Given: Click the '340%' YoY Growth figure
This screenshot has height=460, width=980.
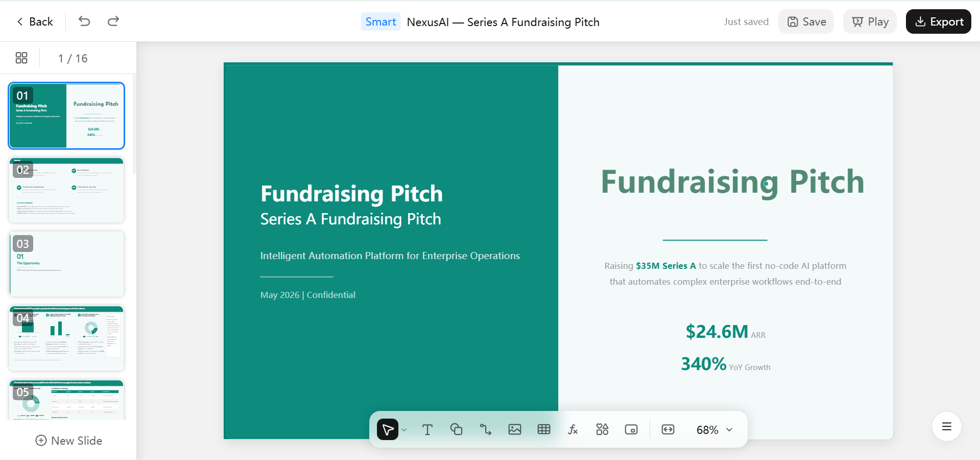Looking at the screenshot, I should pos(704,364).
